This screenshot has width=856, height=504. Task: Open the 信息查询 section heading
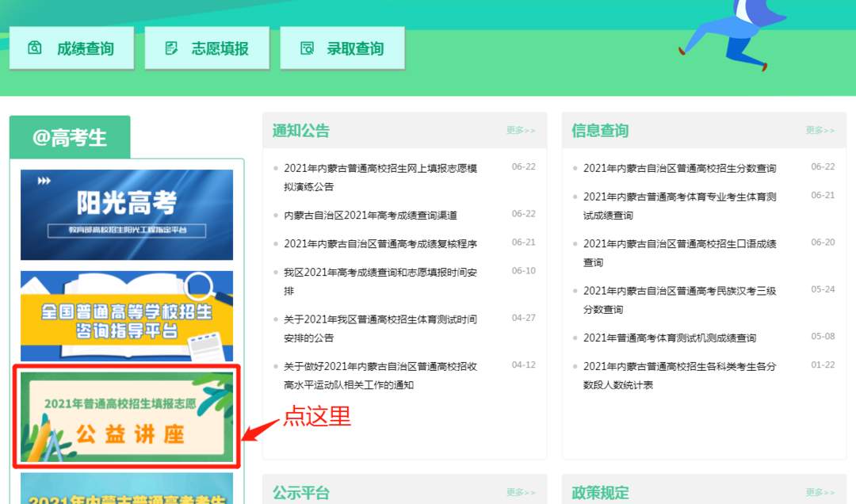click(600, 131)
